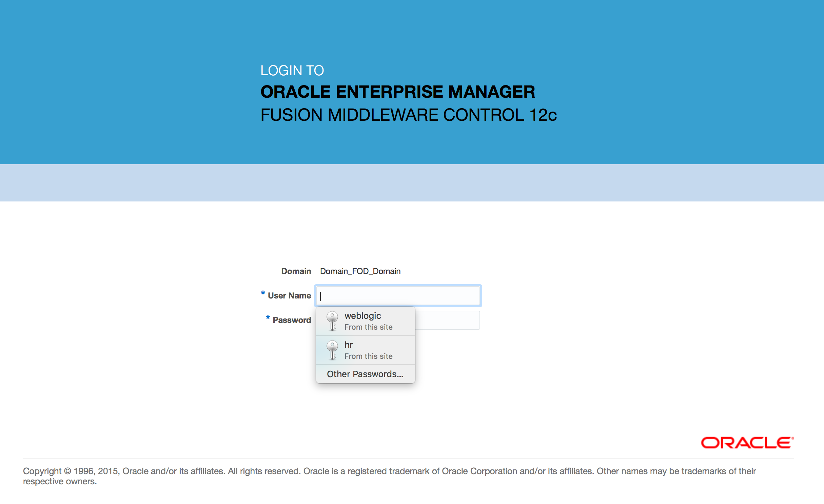This screenshot has height=504, width=824.
Task: Click the Password label
Action: point(292,320)
